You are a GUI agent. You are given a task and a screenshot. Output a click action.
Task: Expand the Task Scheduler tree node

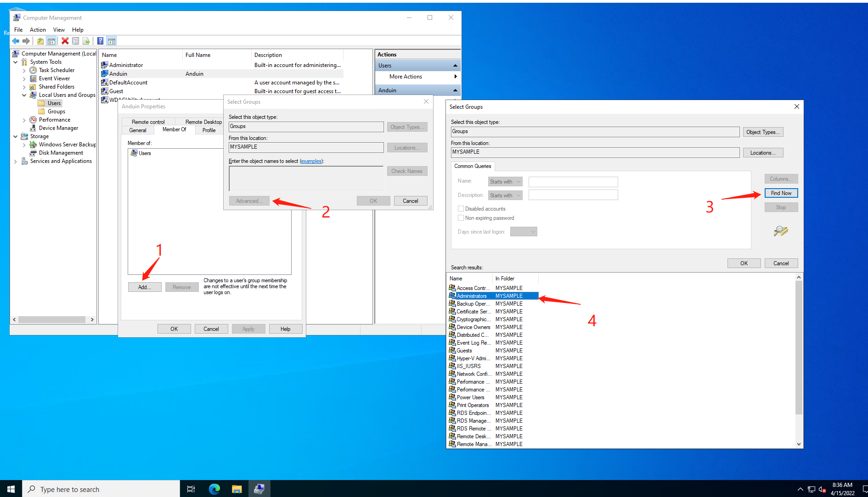(x=24, y=70)
